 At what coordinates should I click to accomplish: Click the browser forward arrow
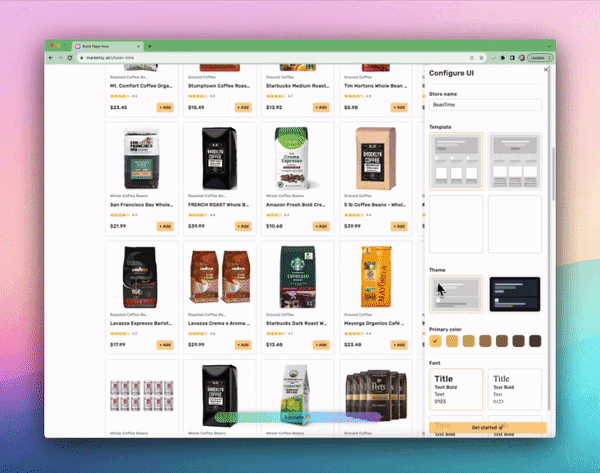(x=60, y=58)
